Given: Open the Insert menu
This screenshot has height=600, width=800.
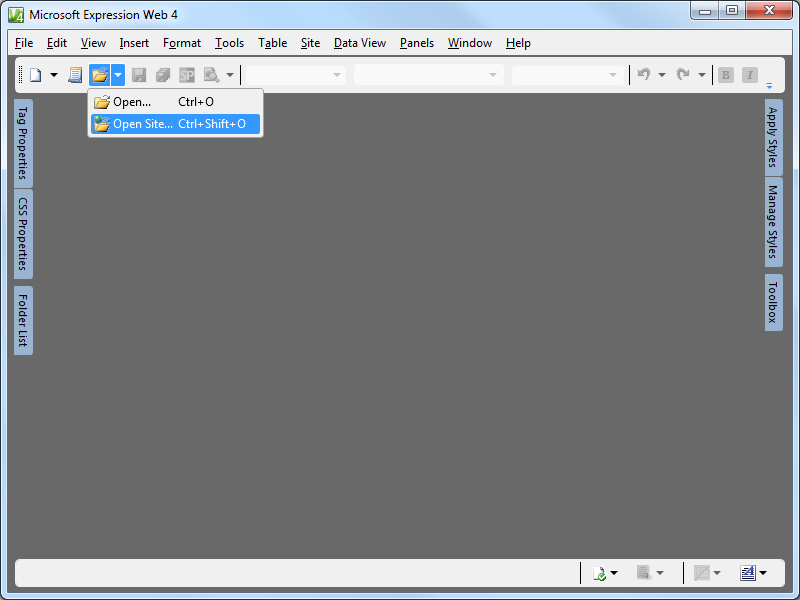Looking at the screenshot, I should pos(134,43).
